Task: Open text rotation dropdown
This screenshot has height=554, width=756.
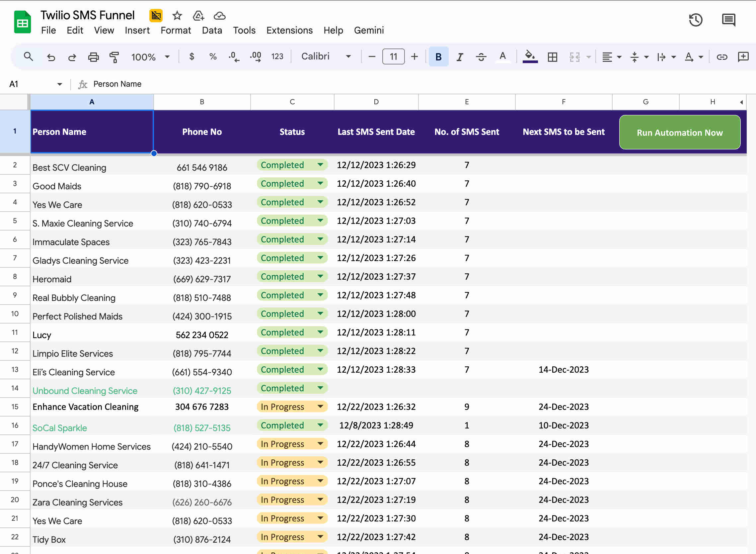Action: [x=693, y=57]
